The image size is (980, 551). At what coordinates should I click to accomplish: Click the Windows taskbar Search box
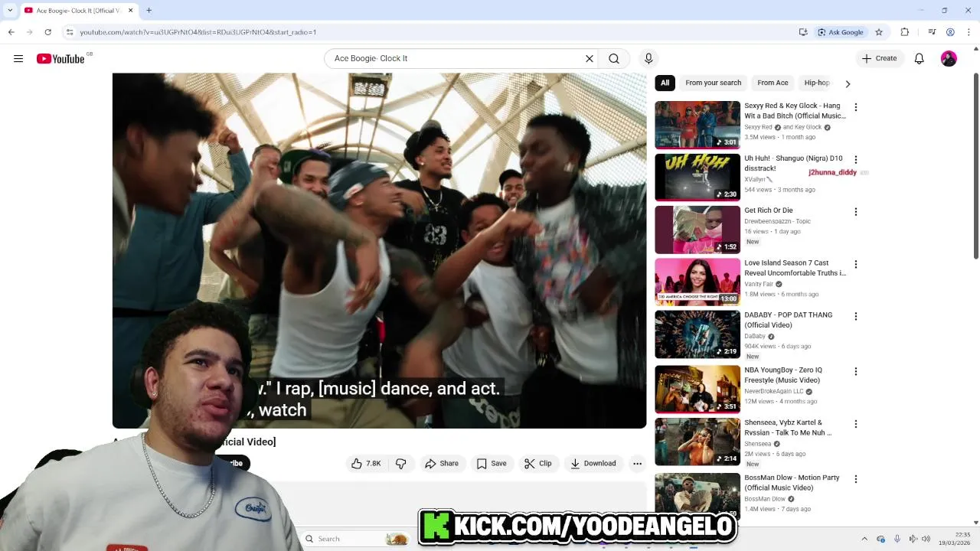356,539
